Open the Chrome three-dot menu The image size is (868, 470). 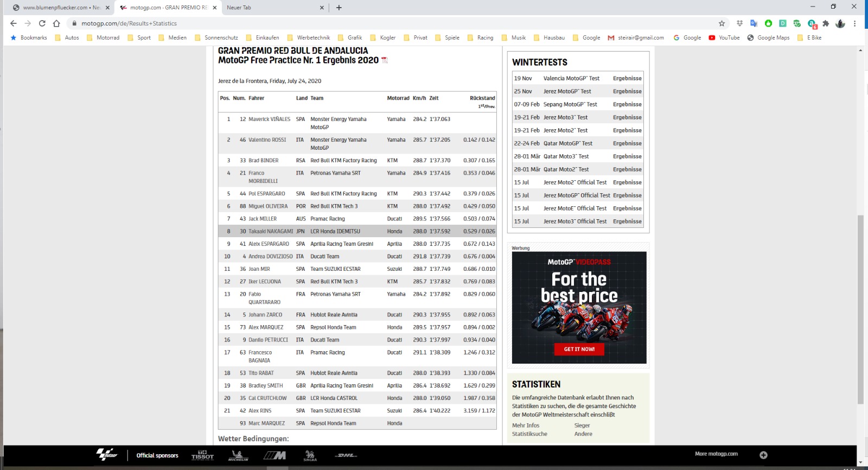click(x=854, y=23)
